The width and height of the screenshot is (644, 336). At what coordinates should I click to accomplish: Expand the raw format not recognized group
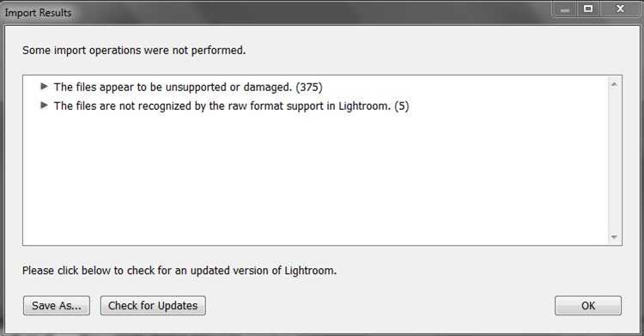click(x=45, y=106)
